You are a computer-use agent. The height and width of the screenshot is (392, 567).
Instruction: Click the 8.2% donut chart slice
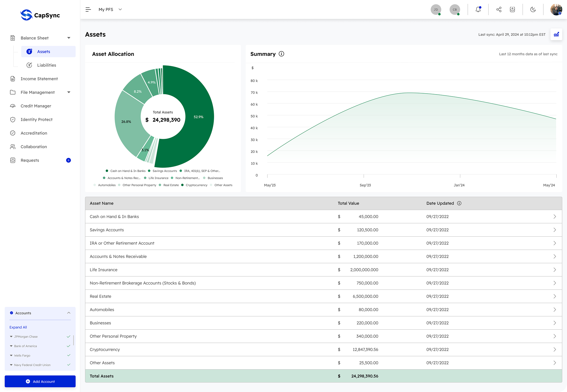click(137, 91)
